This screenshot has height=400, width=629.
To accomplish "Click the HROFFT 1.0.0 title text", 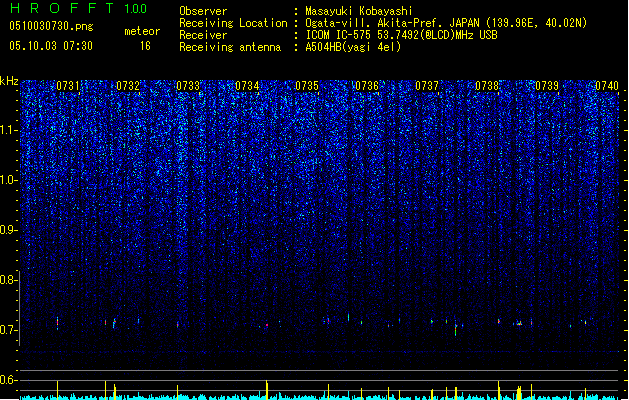I will point(78,8).
